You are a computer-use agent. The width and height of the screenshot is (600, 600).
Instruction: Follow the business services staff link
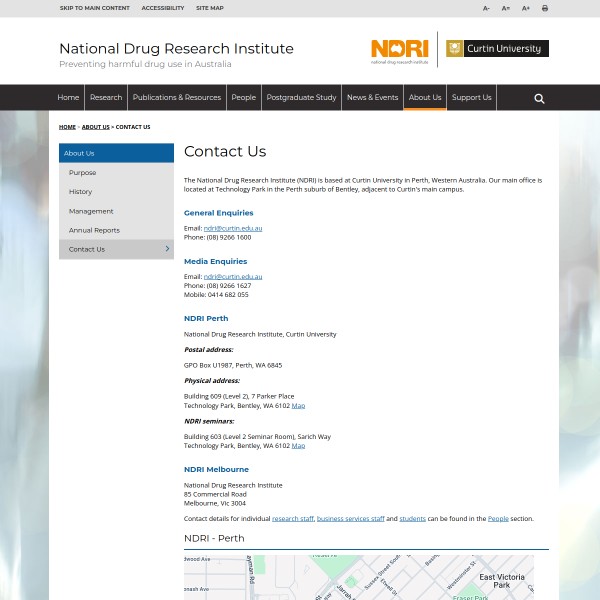(350, 519)
